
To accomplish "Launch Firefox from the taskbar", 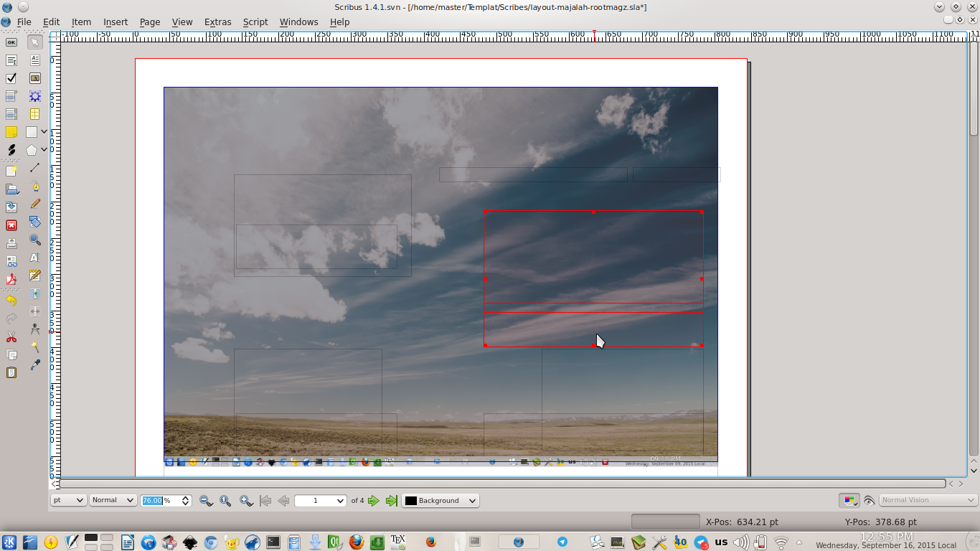I will 430,542.
